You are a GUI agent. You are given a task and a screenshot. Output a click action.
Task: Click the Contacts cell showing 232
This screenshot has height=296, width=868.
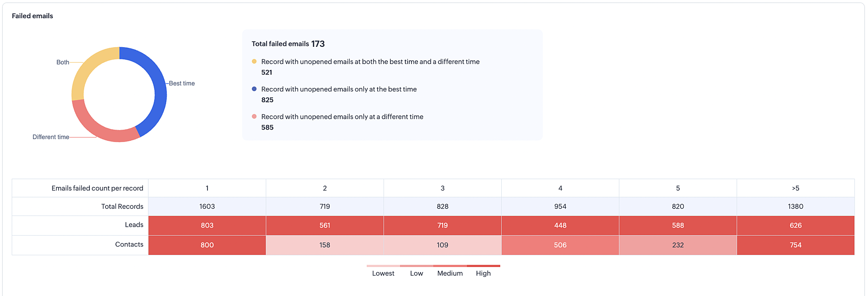pyautogui.click(x=678, y=245)
